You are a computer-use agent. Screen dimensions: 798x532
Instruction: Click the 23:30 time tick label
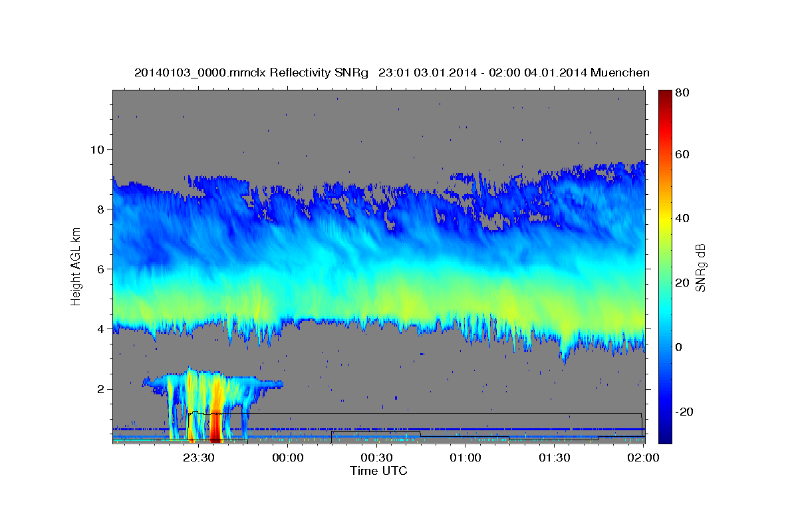click(199, 458)
